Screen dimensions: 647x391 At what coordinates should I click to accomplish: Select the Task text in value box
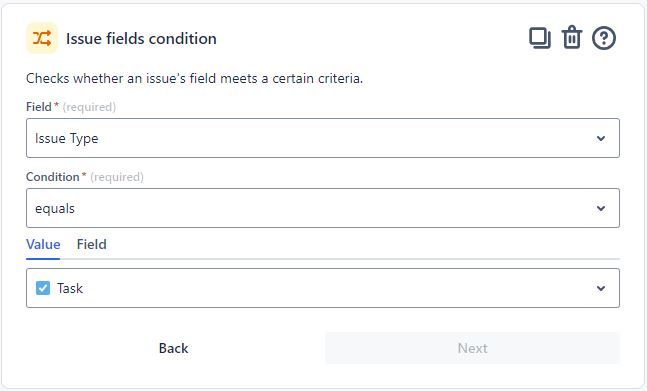pos(70,288)
